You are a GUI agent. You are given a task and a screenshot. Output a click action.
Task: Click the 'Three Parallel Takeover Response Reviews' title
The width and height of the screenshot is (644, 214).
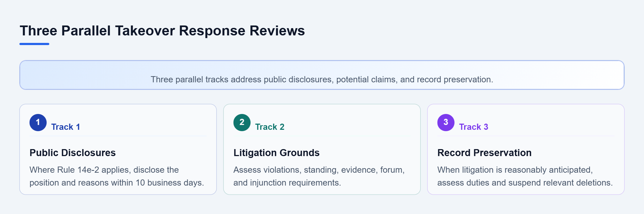162,31
